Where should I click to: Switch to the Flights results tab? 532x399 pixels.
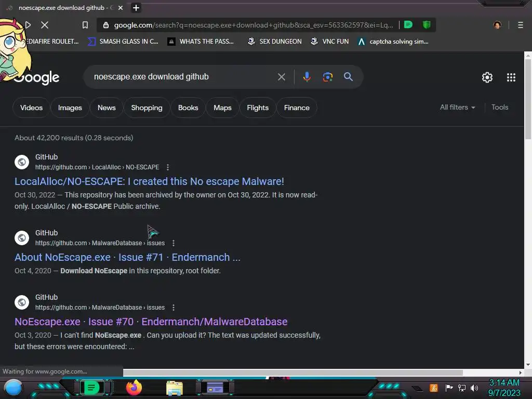[258, 108]
